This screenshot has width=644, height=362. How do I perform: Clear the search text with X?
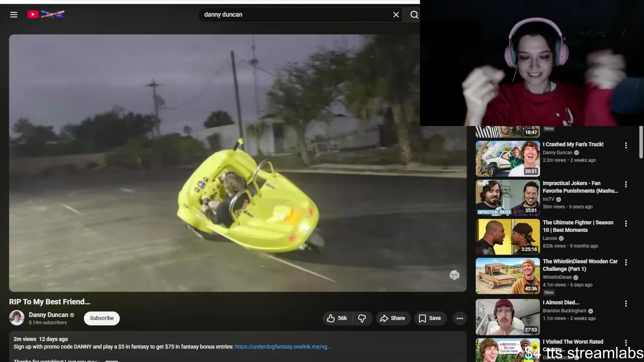tap(396, 15)
